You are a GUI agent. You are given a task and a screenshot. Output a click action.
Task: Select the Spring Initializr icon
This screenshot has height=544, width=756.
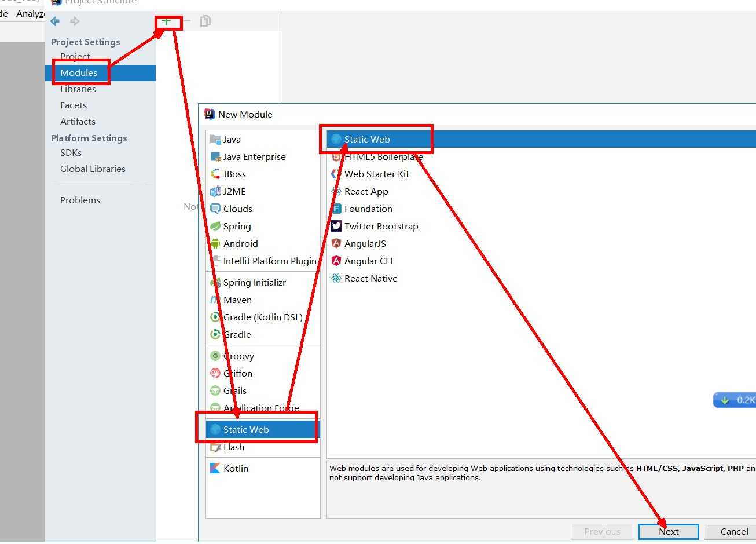[215, 282]
